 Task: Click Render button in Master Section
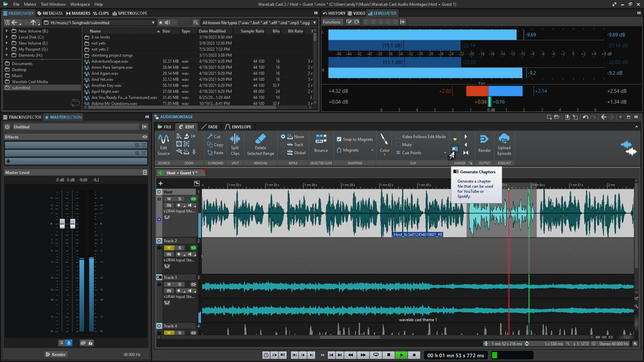tap(55, 354)
